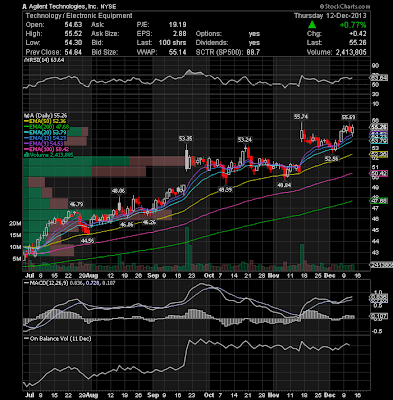Screen dimensions: 393x400
Task: Click the 5M volume axis label
Action: click(16, 259)
